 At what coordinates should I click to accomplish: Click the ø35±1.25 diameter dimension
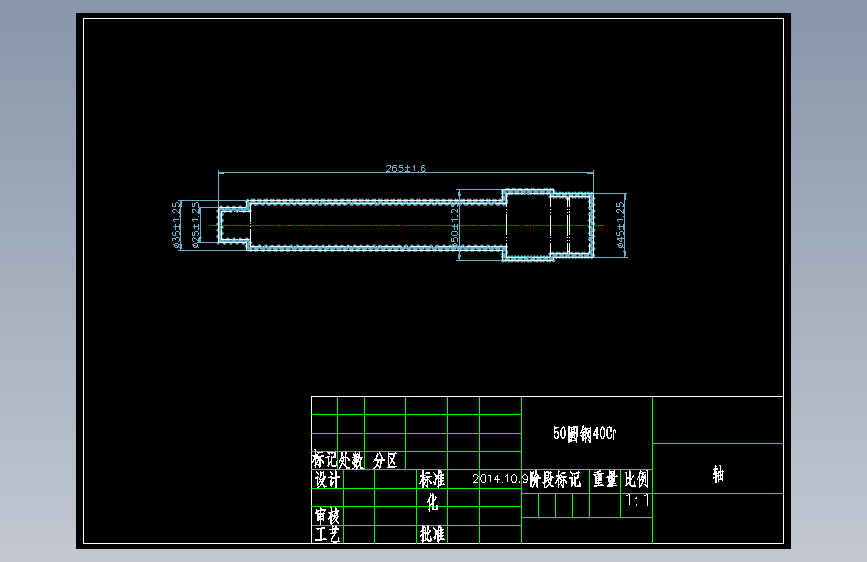coord(176,225)
